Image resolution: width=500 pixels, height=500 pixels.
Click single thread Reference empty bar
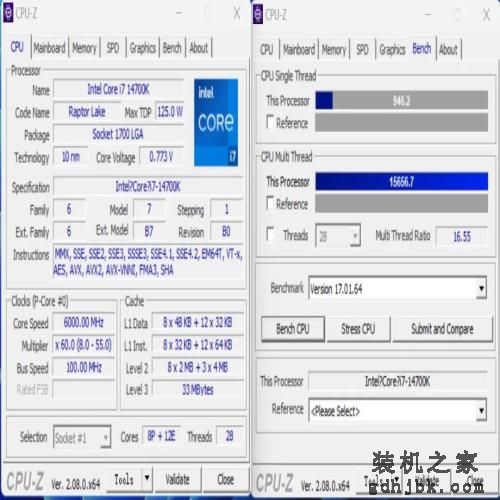(x=402, y=122)
